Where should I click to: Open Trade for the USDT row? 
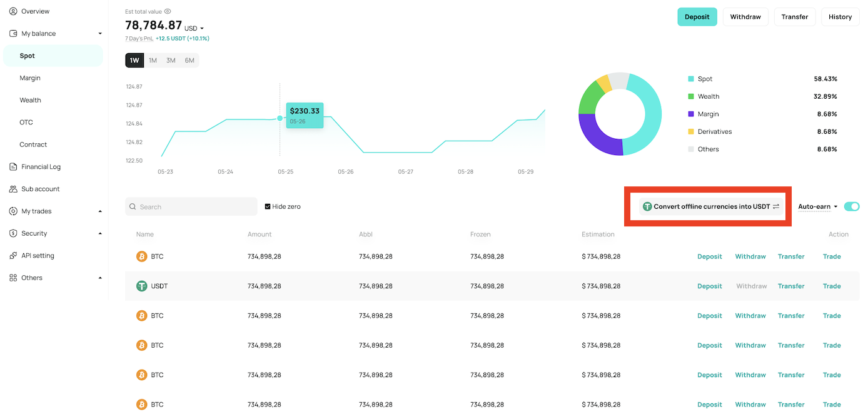(832, 286)
